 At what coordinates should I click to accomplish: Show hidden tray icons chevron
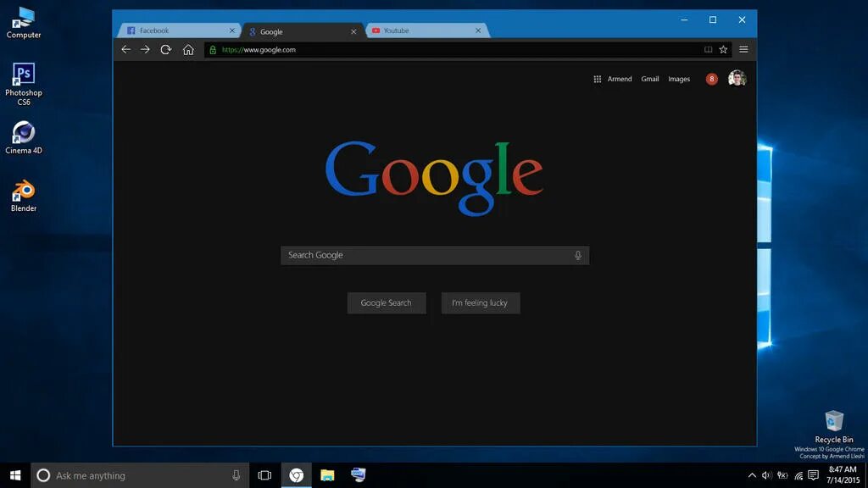752,475
